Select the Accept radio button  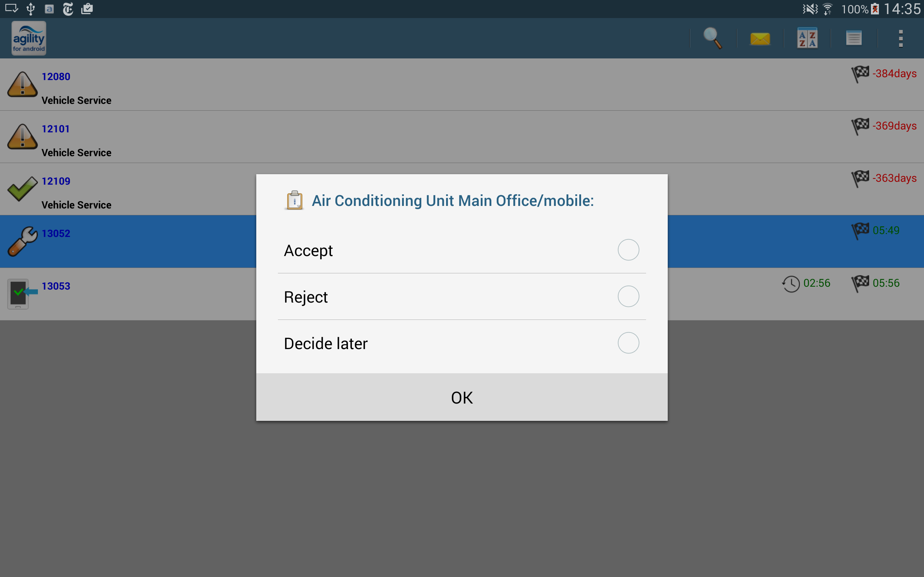(628, 250)
